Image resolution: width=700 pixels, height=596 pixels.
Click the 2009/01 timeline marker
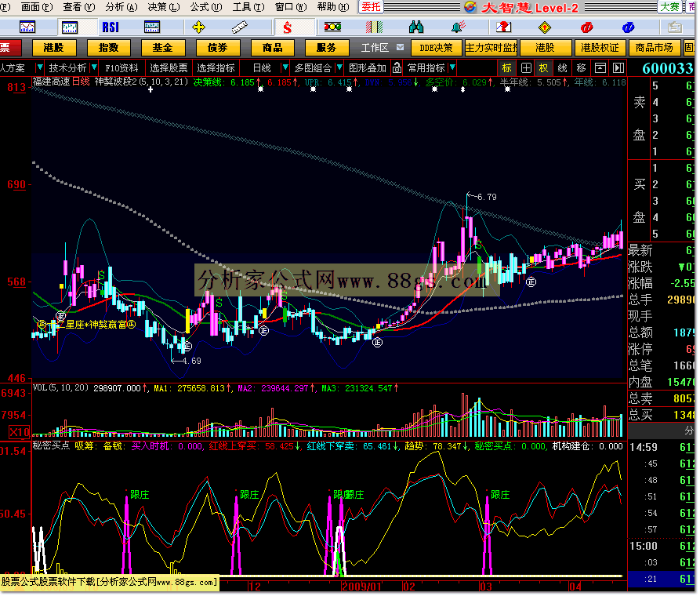362,587
